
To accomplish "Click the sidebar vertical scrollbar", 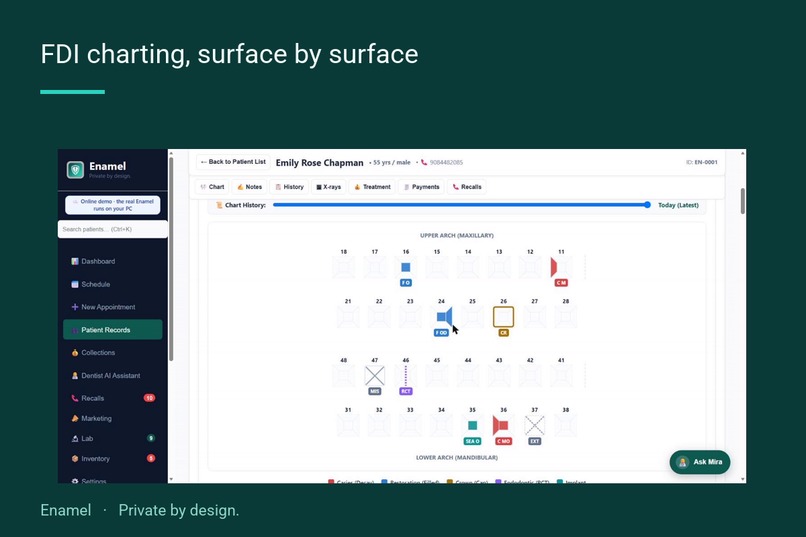I will 171,259.
